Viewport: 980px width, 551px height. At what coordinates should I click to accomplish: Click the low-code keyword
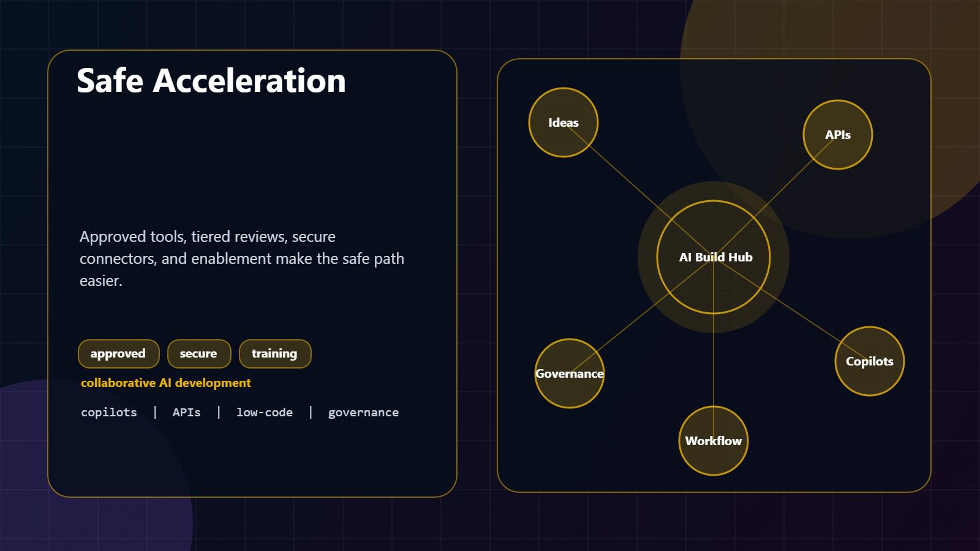click(x=265, y=412)
